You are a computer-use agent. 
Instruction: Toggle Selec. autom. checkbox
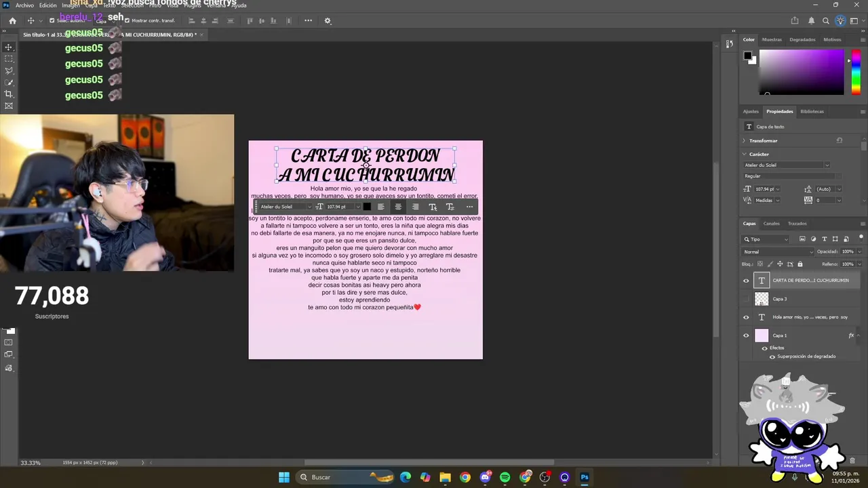52,20
